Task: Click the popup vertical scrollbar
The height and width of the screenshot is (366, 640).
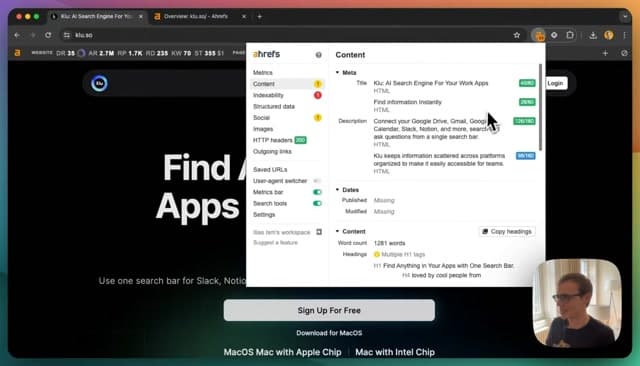Action: pos(540,107)
